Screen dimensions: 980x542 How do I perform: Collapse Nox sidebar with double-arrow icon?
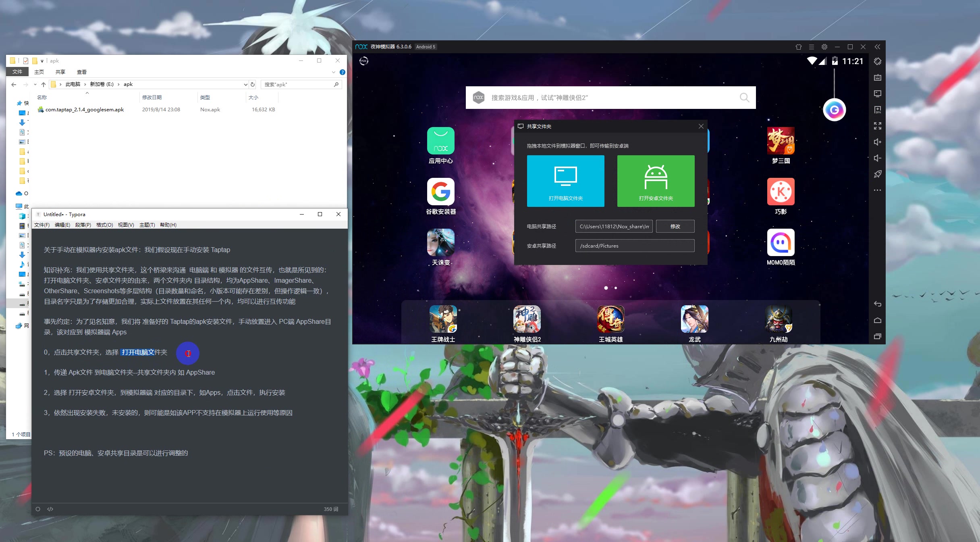(x=877, y=47)
